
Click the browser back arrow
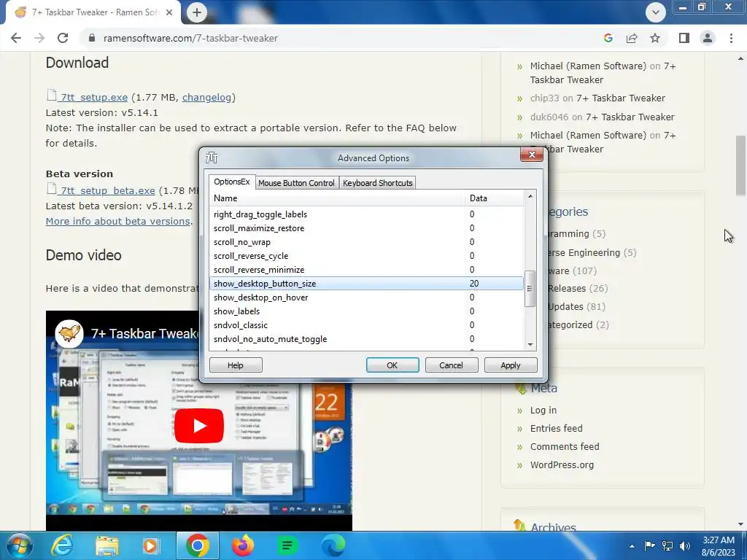[16, 38]
